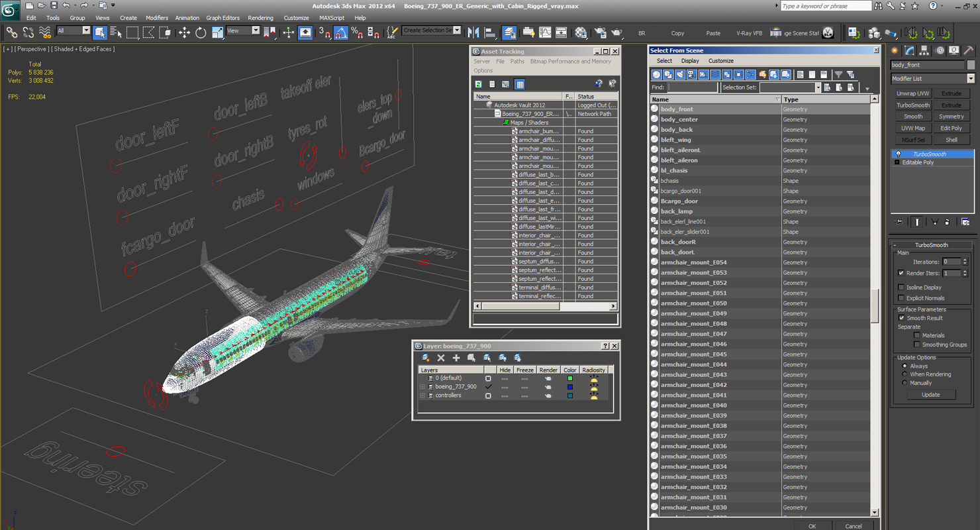
Task: Expand the controllers layer
Action: 422,396
